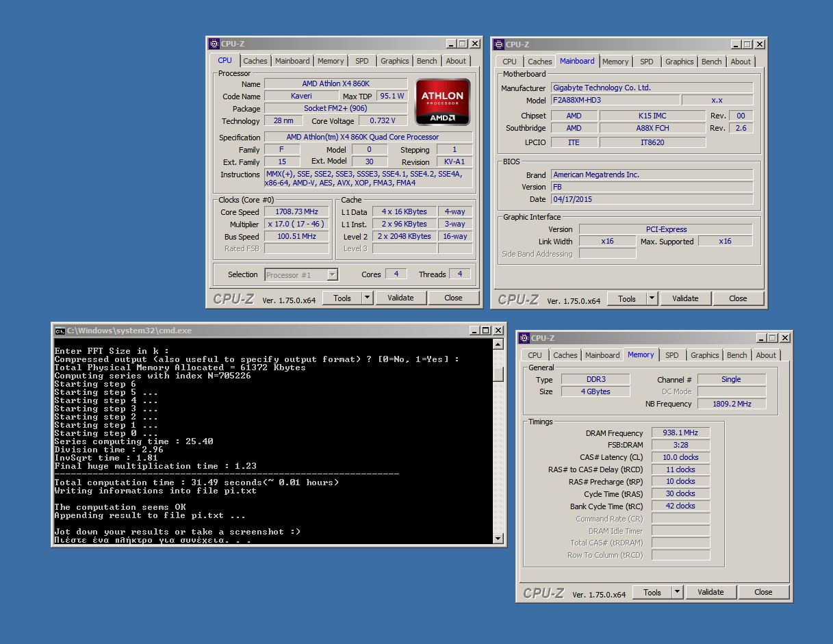This screenshot has height=644, width=833.
Task: Open SPD tab in CPU window
Action: pos(362,61)
